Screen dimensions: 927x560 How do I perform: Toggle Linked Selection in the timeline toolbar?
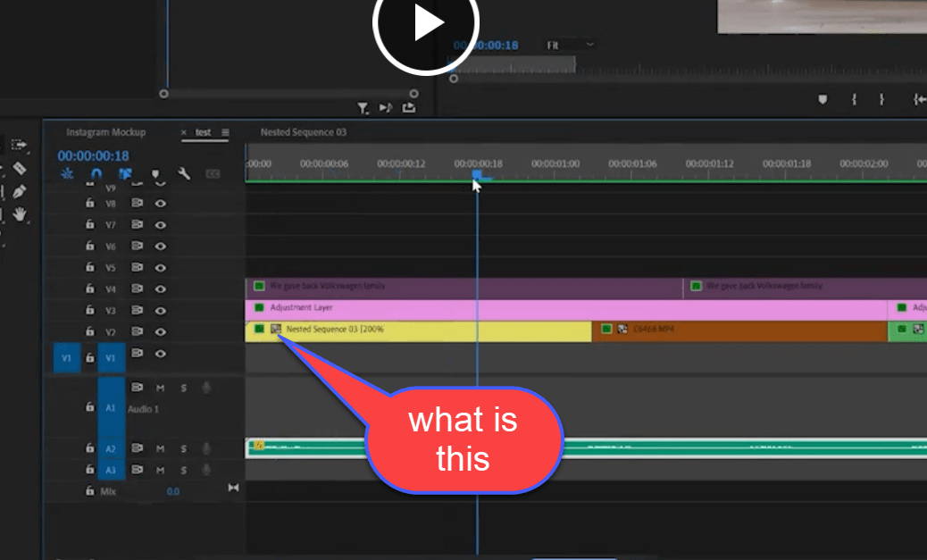pyautogui.click(x=125, y=173)
